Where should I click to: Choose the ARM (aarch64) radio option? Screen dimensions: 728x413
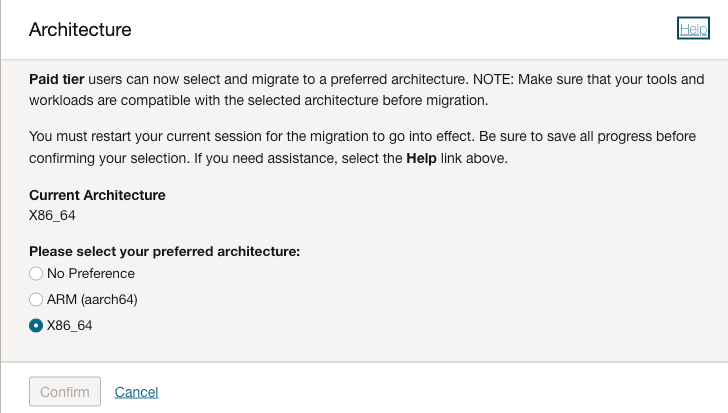(36, 299)
